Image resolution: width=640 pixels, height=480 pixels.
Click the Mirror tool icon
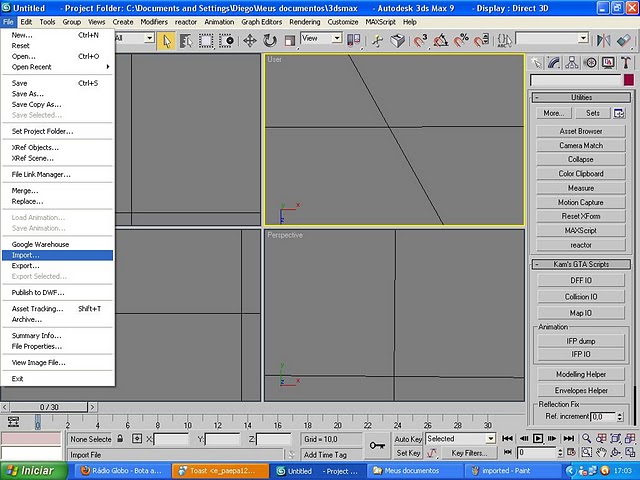[603, 41]
